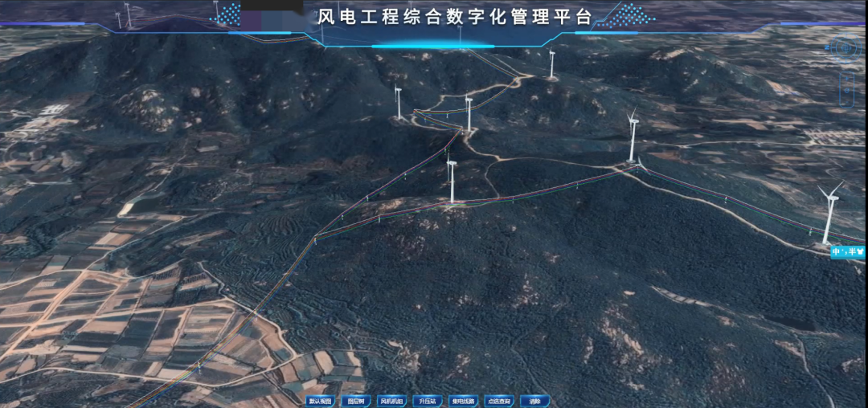Click the transmission pylon where the lines bend downhill
Screen dimensions: 868x408
pyautogui.click(x=316, y=236)
